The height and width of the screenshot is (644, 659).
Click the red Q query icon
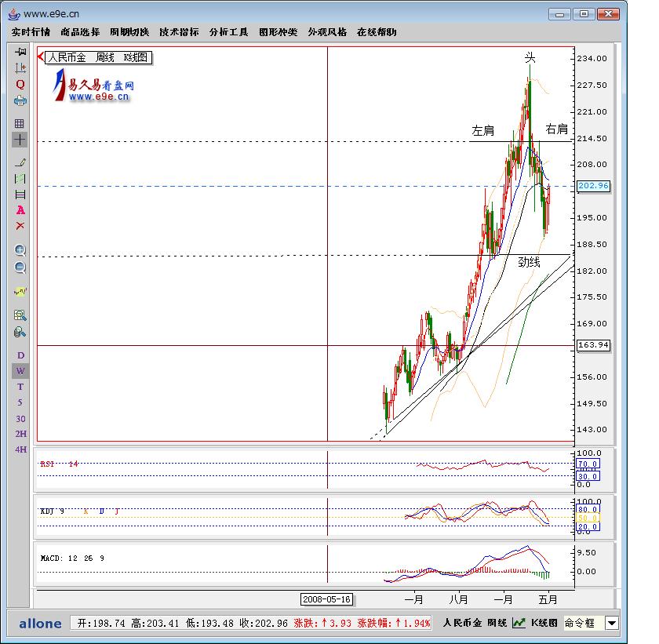click(20, 85)
